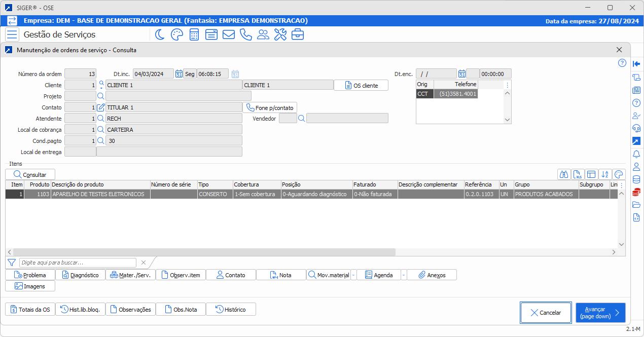Click the Diagnóstico button
Image resolution: width=644 pixels, height=337 pixels.
tap(80, 275)
